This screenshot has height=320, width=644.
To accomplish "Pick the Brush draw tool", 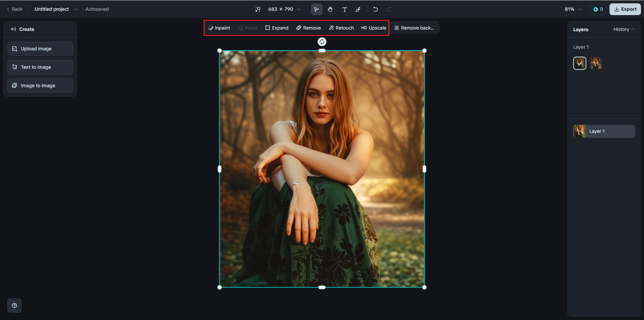I will pos(358,9).
